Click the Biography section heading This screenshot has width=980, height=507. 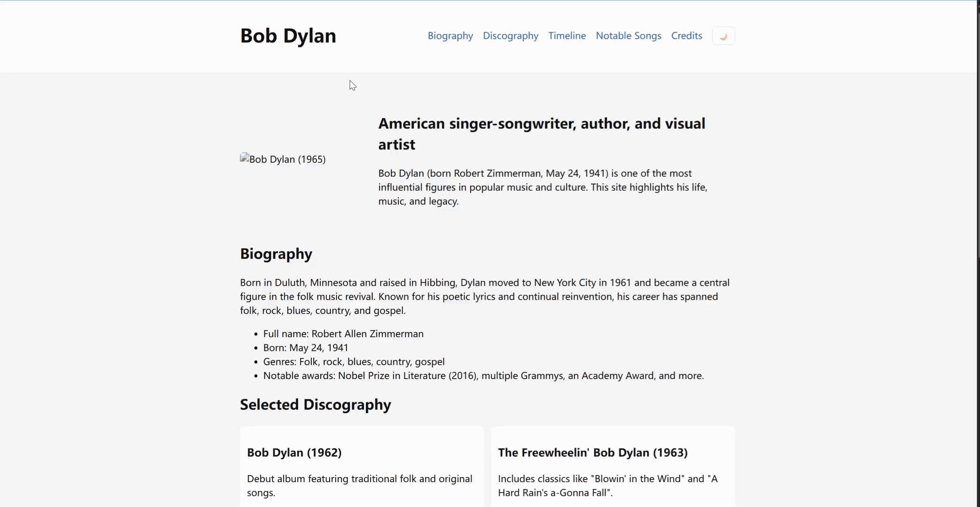(276, 254)
